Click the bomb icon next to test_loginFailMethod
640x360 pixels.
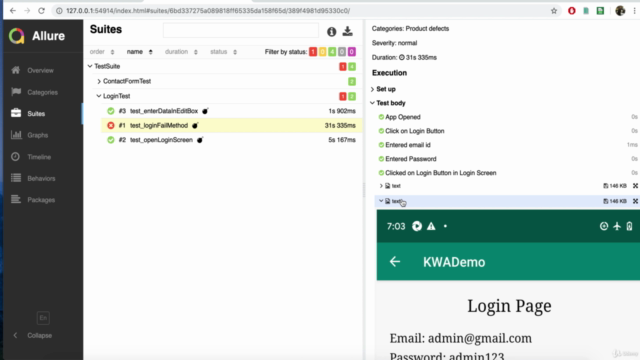(x=195, y=125)
